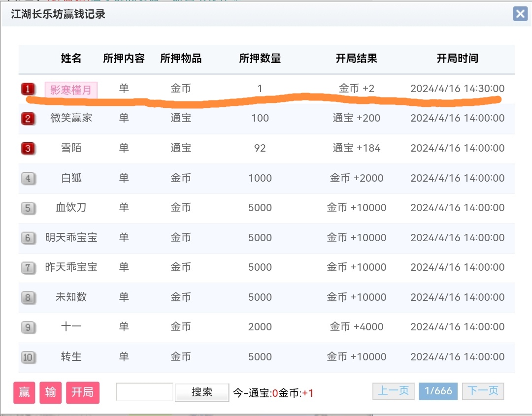The height and width of the screenshot is (416, 532).
Task: Click the player name 明天乖宝宝
Action: (x=71, y=237)
